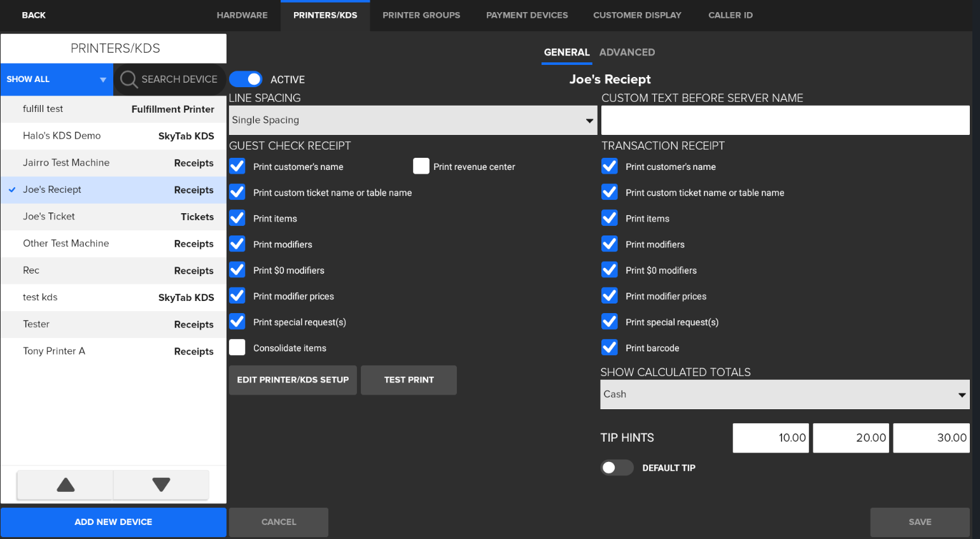This screenshot has height=539, width=980.
Task: Click the search device magnifier icon
Action: tap(129, 80)
